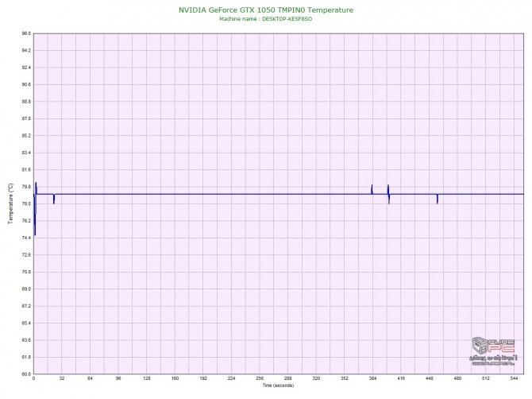Image resolution: width=532 pixels, height=399 pixels.
Task: Click the 85.2 y-axis tick value
Action: pos(26,136)
